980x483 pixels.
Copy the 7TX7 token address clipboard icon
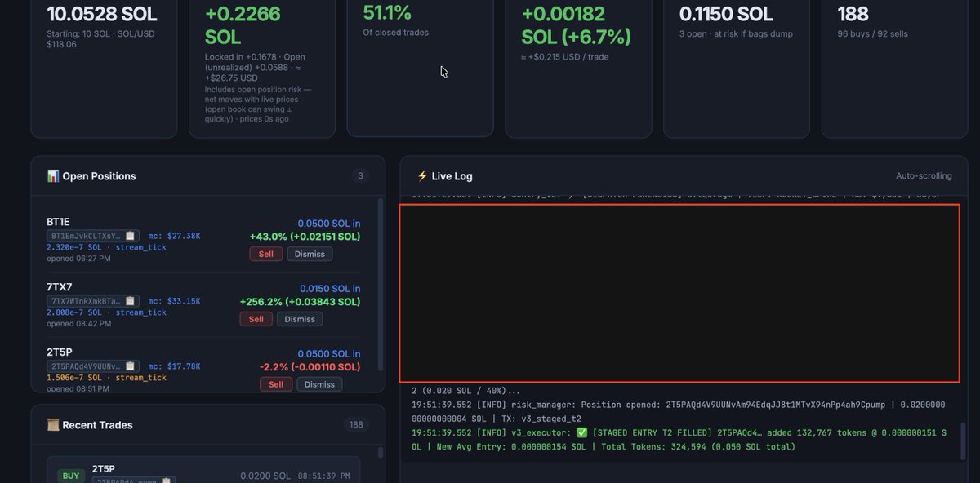(130, 301)
